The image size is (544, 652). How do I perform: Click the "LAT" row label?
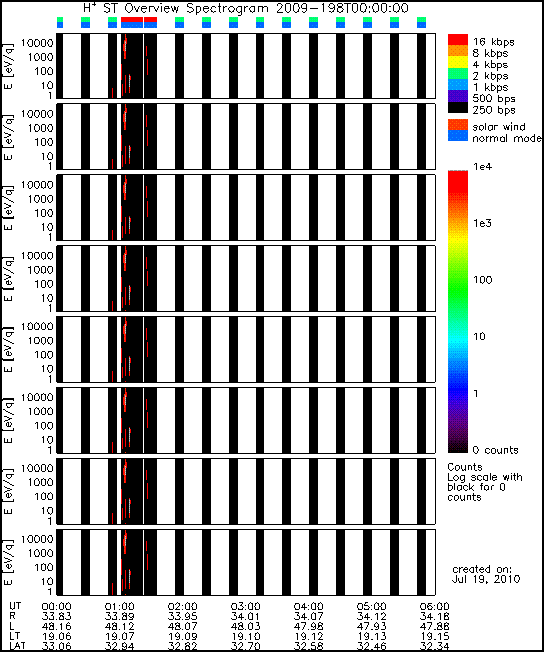(x=17, y=646)
